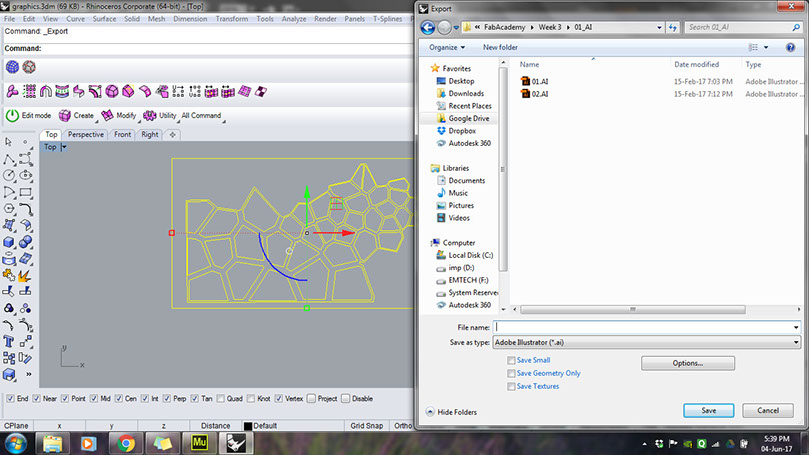Enable the Save Geometry Only checkbox
The width and height of the screenshot is (809, 455).
511,373
